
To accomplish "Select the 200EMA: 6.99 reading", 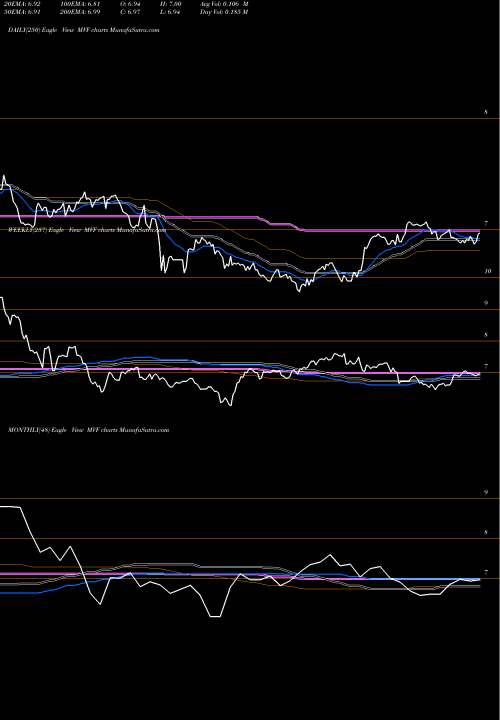I will [x=83, y=12].
